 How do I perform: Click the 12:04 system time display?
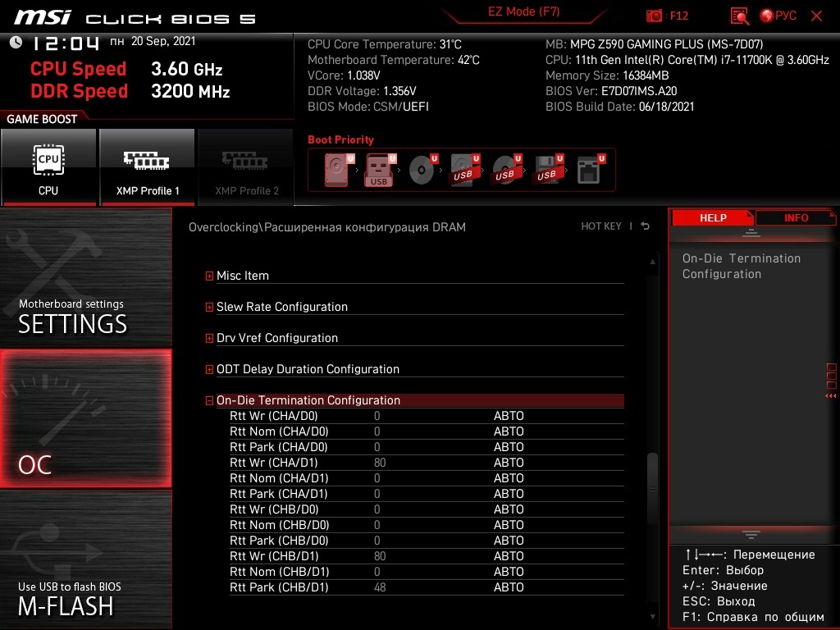point(66,43)
